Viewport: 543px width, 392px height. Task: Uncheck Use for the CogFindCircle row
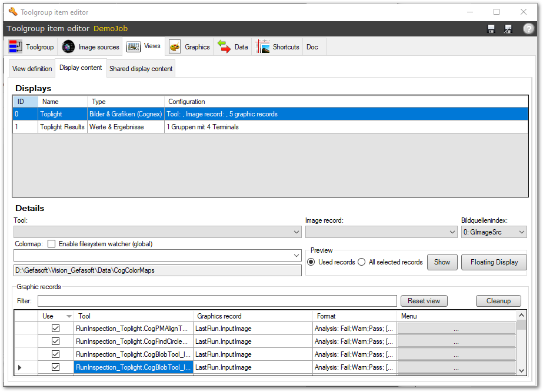click(55, 341)
